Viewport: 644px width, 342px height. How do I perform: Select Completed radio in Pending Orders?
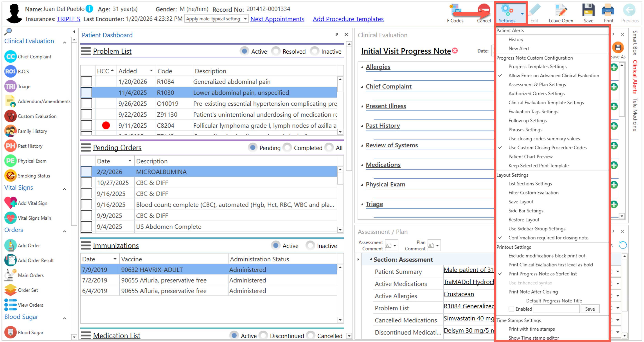287,148
